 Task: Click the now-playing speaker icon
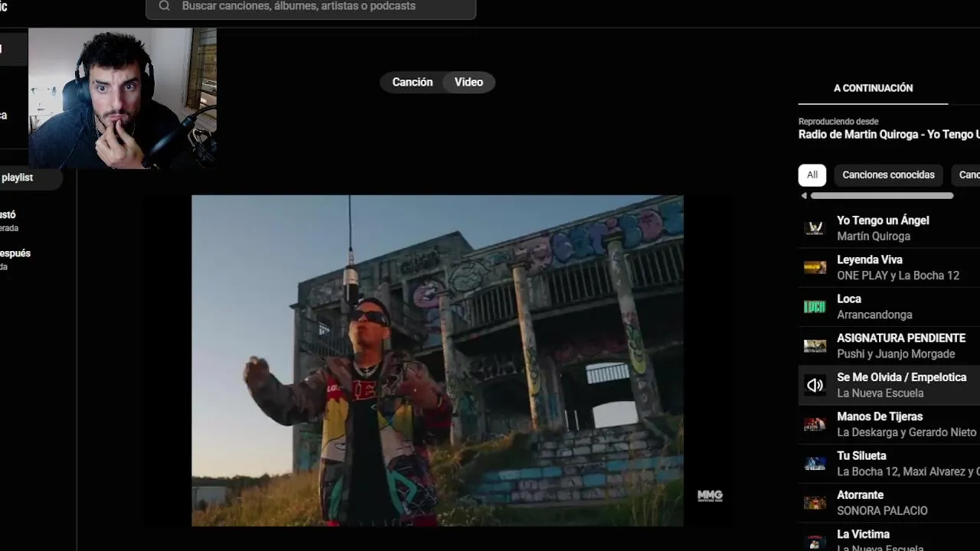(815, 385)
